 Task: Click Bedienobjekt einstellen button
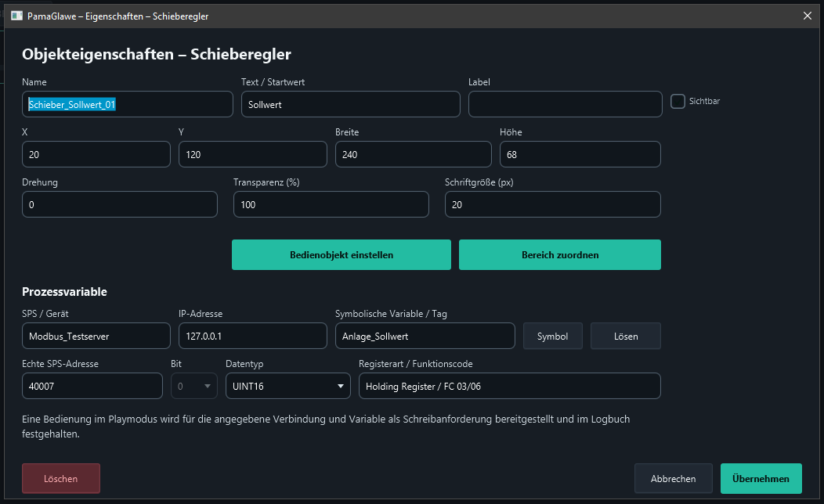(341, 254)
